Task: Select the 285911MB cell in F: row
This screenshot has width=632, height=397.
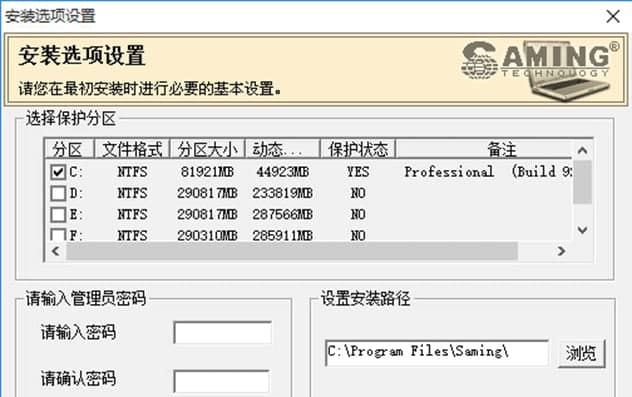Action: (x=283, y=235)
